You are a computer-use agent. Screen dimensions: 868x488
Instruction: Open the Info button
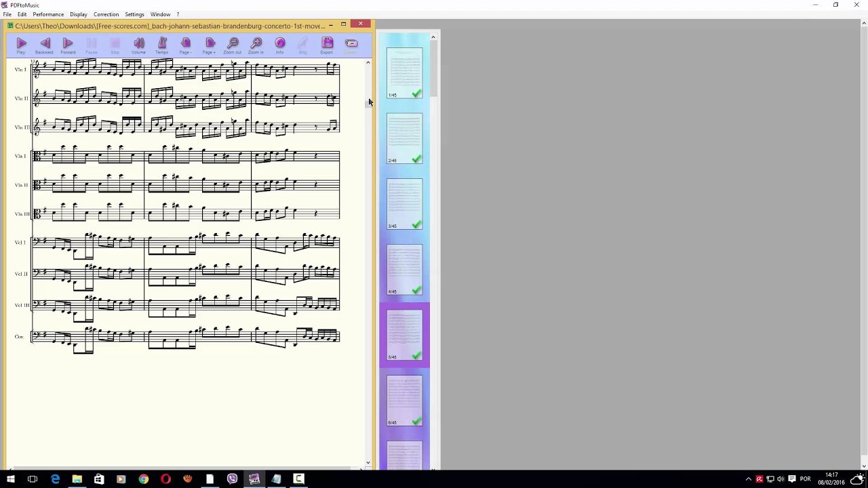click(x=279, y=45)
